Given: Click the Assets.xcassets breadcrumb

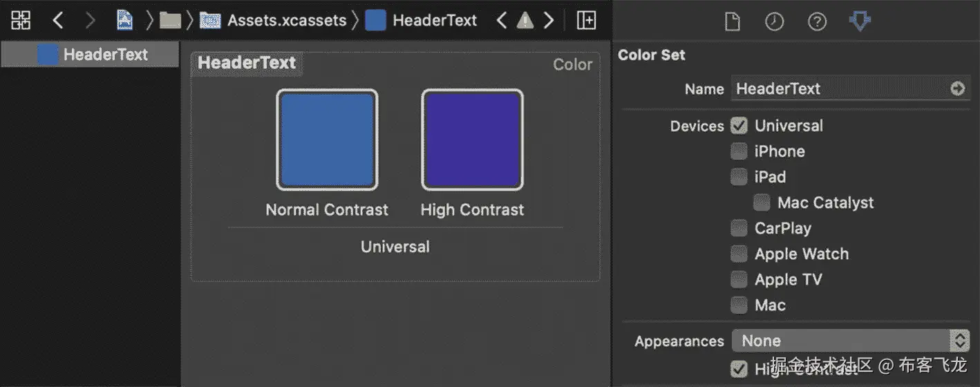Looking at the screenshot, I should pyautogui.click(x=286, y=21).
